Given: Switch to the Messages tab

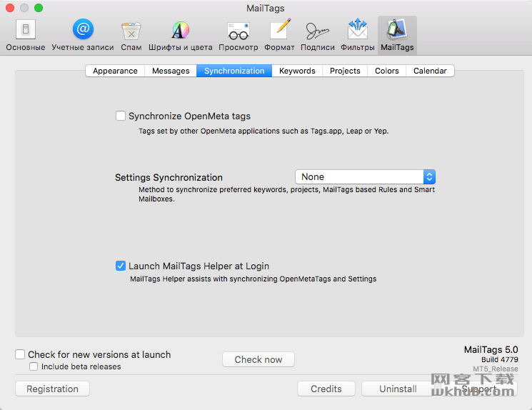Looking at the screenshot, I should pos(171,71).
